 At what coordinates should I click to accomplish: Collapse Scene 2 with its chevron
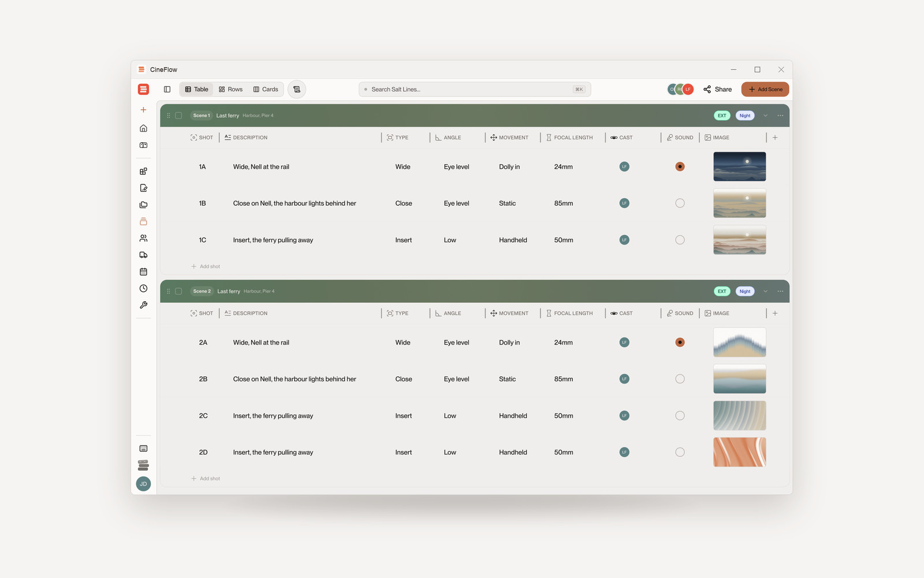point(765,291)
